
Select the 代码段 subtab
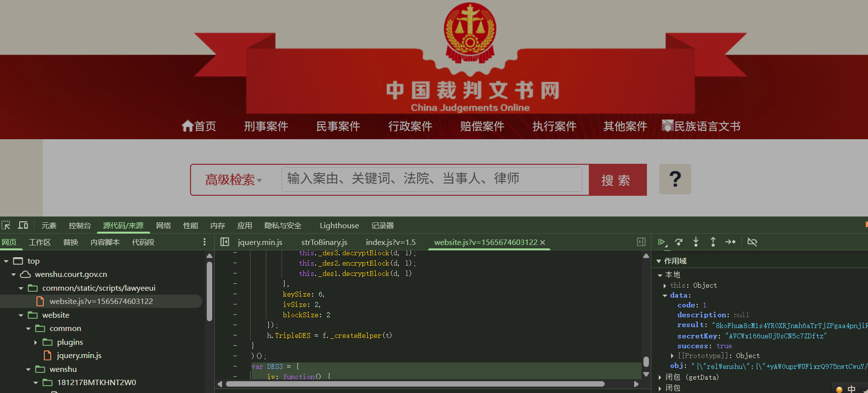point(143,242)
